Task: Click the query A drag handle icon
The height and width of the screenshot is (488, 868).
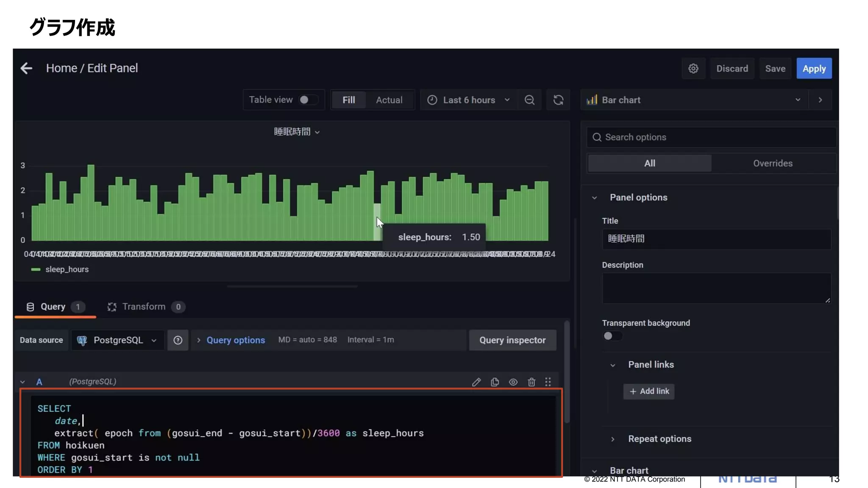Action: coord(548,382)
